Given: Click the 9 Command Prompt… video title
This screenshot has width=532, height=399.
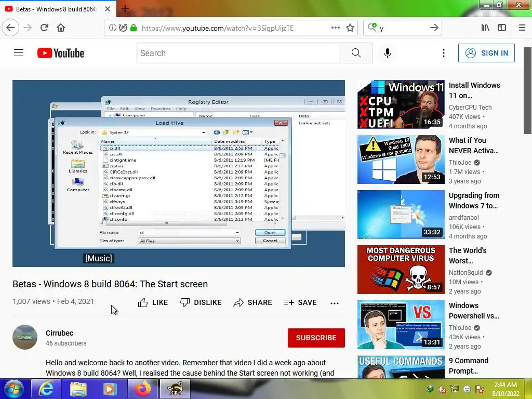Looking at the screenshot, I should [x=469, y=366].
